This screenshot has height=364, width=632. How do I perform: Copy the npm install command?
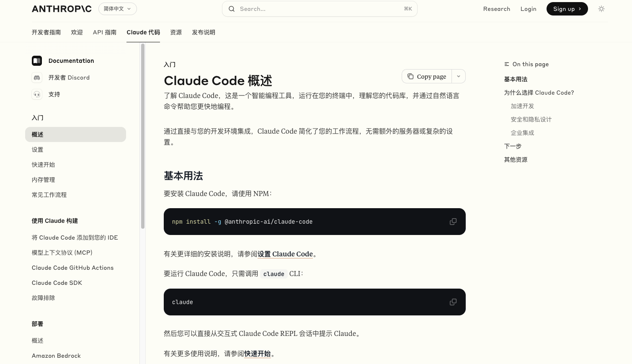click(x=453, y=222)
